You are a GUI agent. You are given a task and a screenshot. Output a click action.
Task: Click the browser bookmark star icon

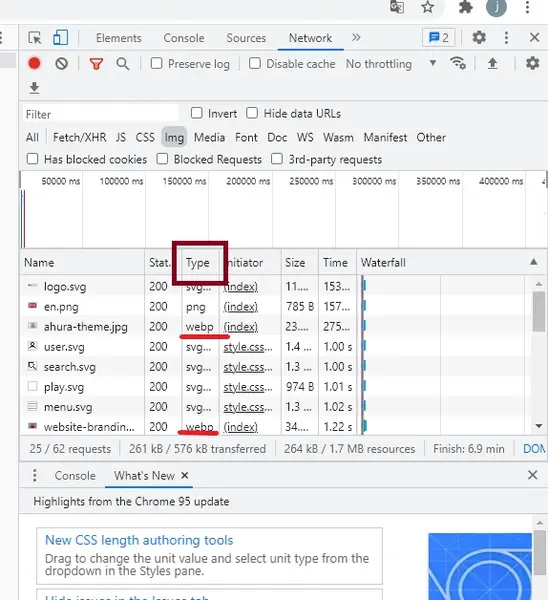(x=427, y=7)
